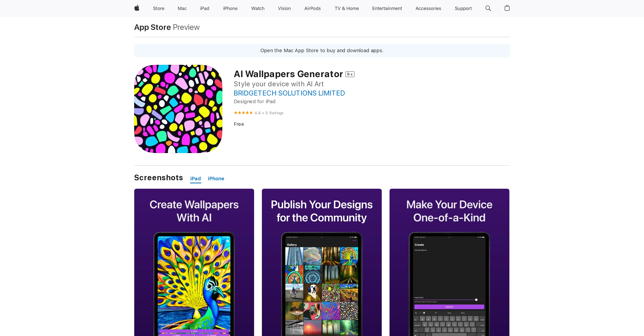Adjust the Image Quality slider in the Create screenshot
Image resolution: width=644 pixels, height=336 pixels.
476,300
